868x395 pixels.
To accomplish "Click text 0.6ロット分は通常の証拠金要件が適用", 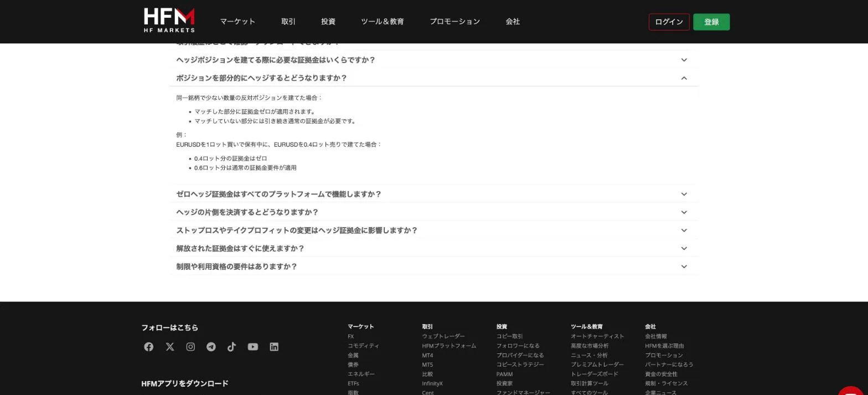I will coord(245,168).
